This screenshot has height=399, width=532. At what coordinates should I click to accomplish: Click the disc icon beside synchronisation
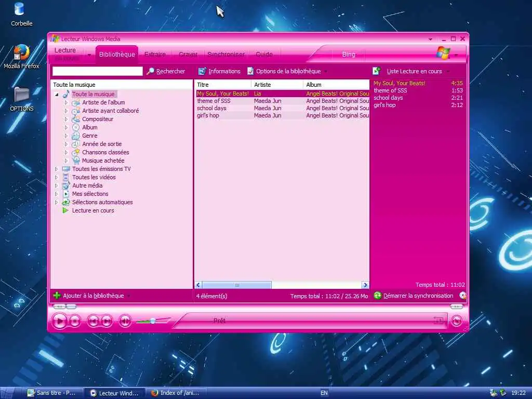coord(462,296)
